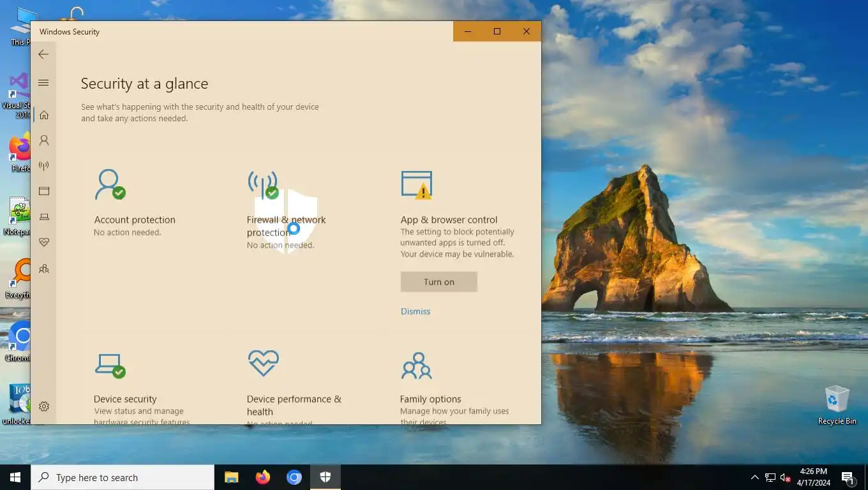The height and width of the screenshot is (490, 868).
Task: Launch Firefox from the taskbar
Action: coord(262,477)
